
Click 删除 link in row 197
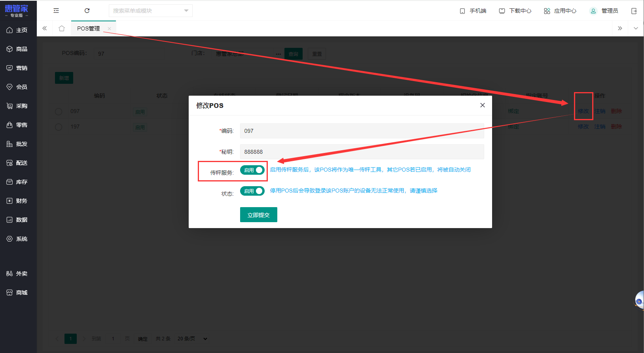616,126
